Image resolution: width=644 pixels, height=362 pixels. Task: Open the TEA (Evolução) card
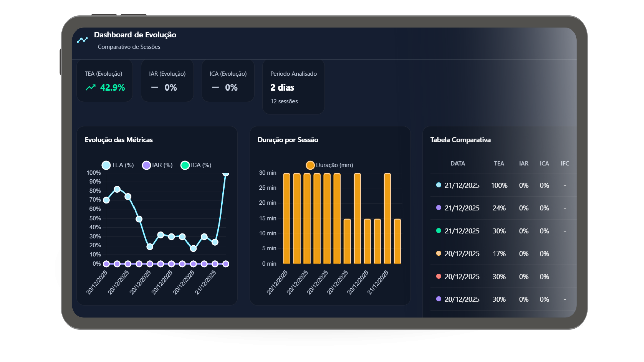(x=105, y=81)
